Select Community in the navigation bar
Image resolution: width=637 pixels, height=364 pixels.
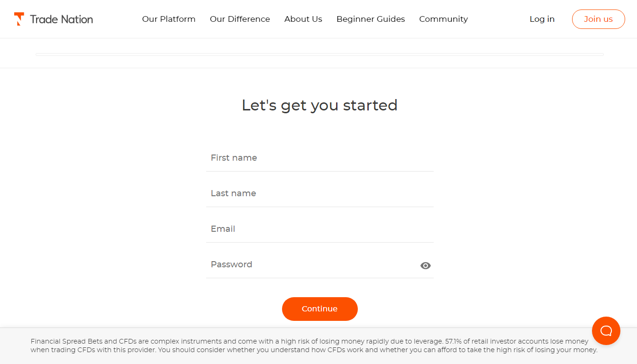443,19
